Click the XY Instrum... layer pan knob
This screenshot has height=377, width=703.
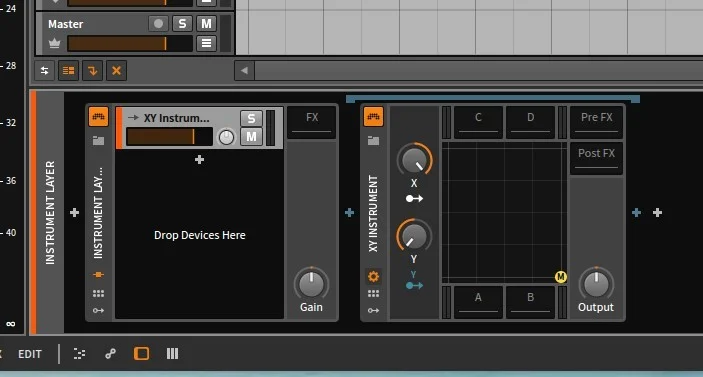(x=226, y=137)
